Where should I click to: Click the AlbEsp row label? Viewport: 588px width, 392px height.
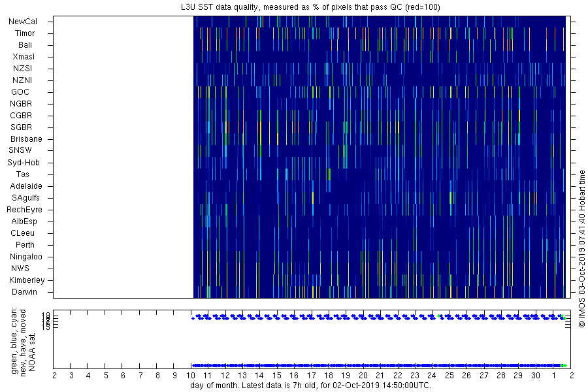(24, 221)
